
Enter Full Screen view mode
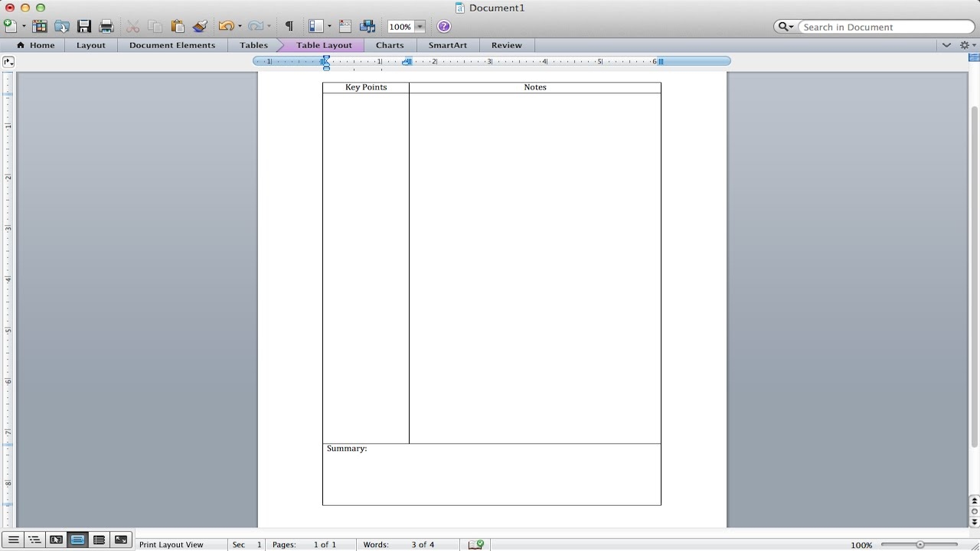pyautogui.click(x=121, y=540)
